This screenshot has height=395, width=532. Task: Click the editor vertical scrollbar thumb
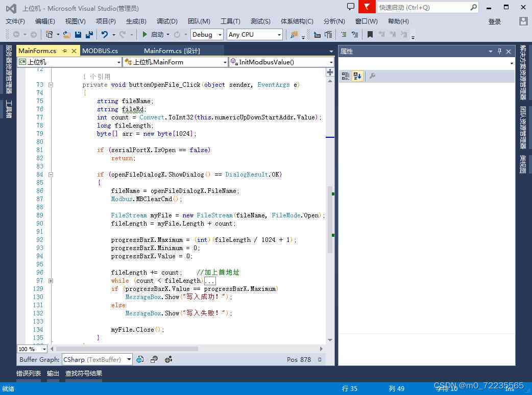coord(330,220)
